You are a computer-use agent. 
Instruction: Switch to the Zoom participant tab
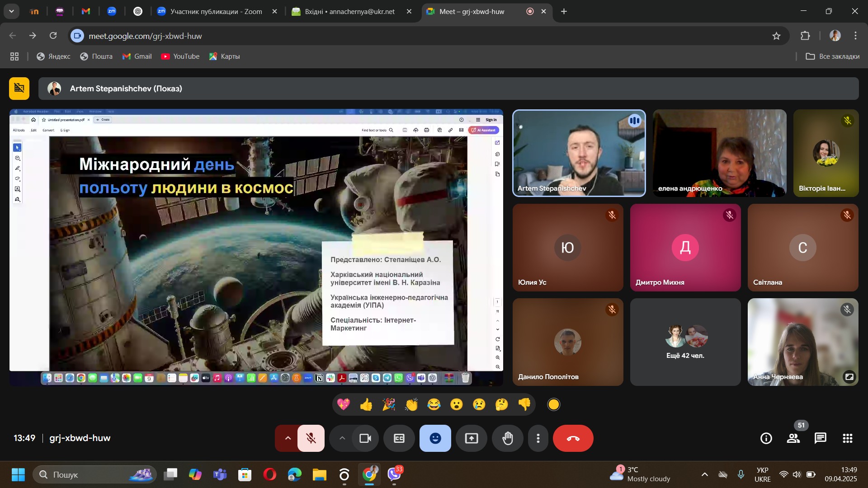click(216, 11)
